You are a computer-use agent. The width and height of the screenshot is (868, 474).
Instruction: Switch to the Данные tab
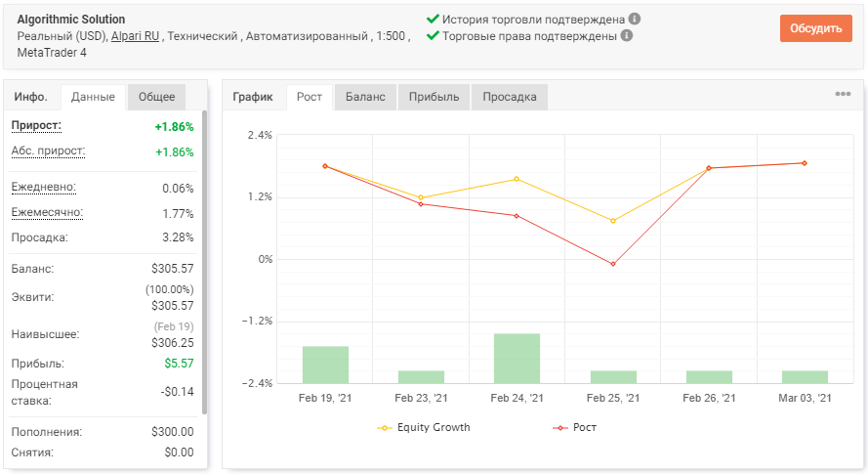click(93, 97)
